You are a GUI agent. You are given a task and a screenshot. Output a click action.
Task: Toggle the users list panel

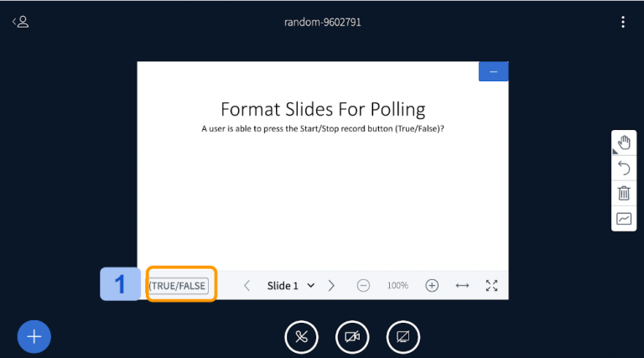click(21, 22)
